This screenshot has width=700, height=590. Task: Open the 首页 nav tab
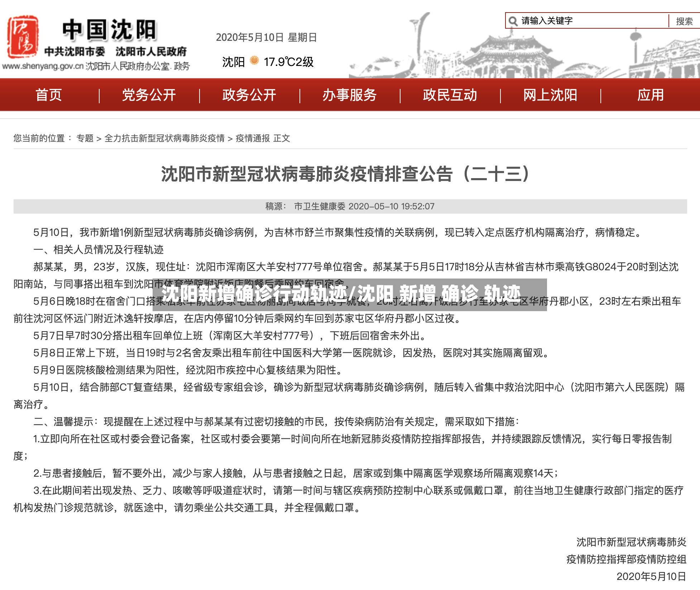[x=49, y=95]
